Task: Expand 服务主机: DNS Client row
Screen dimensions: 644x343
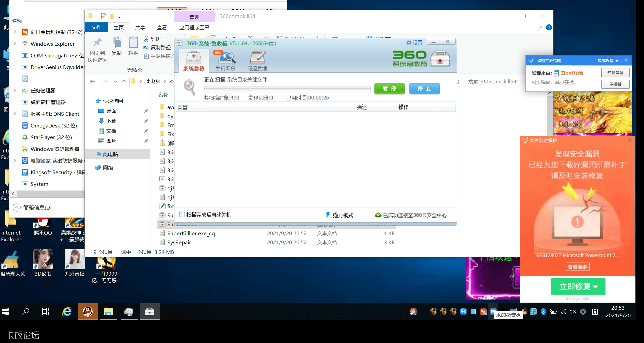Action: [15, 114]
